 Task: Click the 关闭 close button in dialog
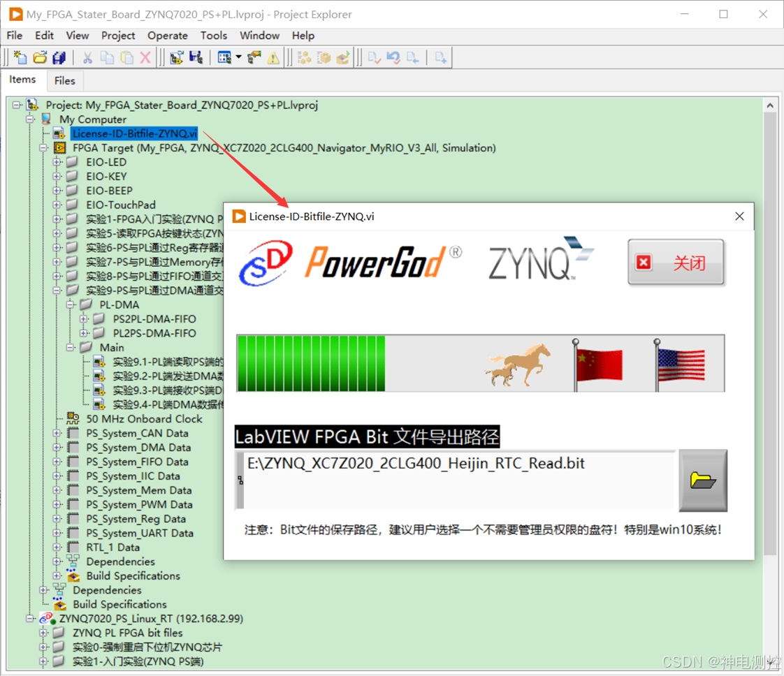coord(676,263)
